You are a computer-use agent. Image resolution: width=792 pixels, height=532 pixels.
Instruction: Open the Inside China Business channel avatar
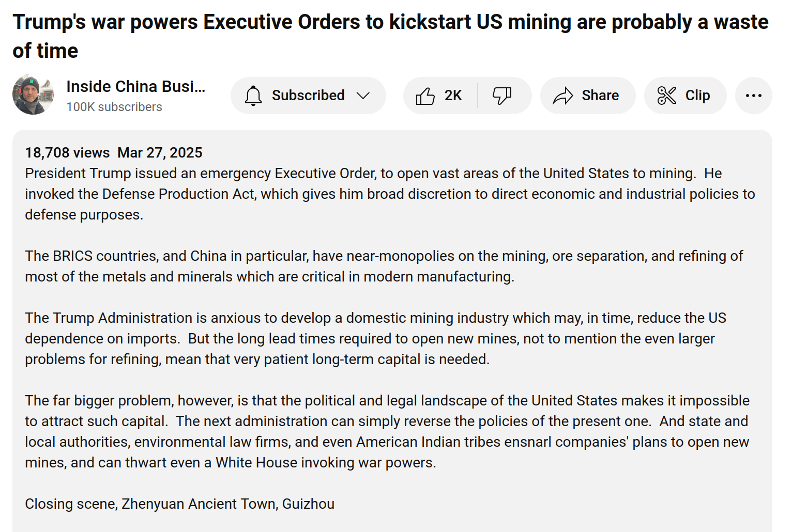tap(33, 95)
